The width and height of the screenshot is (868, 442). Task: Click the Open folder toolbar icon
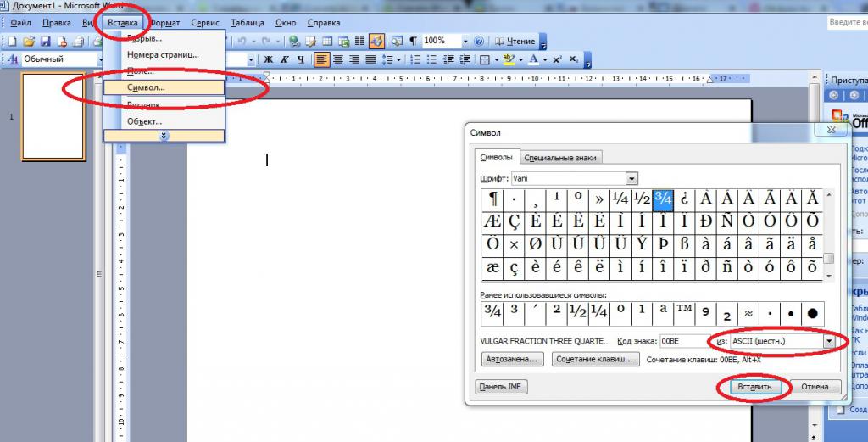29,41
